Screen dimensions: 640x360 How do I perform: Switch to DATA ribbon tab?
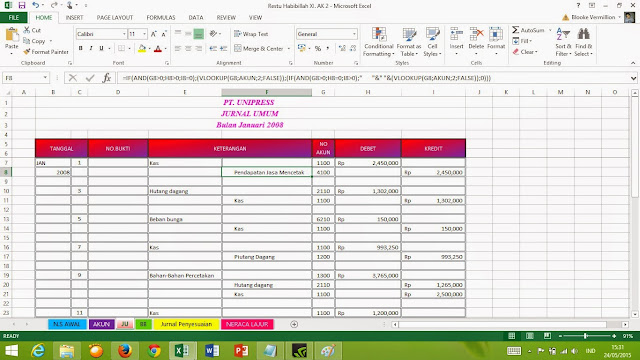coord(196,18)
